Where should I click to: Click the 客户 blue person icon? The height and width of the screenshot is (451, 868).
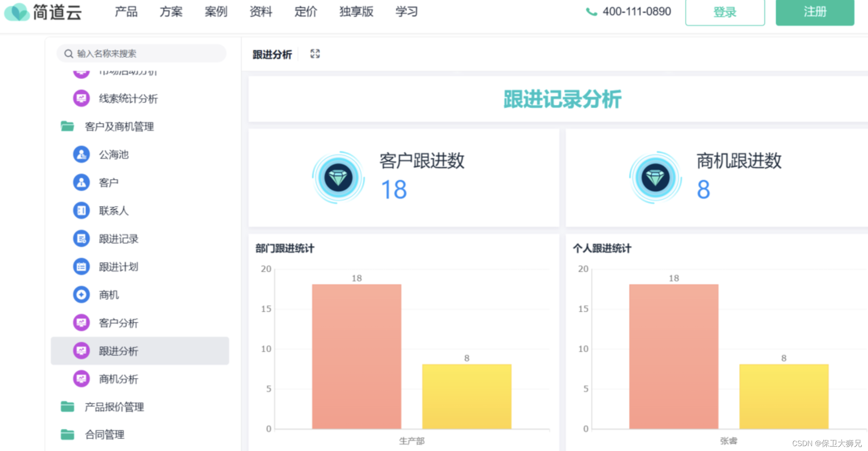pyautogui.click(x=81, y=182)
